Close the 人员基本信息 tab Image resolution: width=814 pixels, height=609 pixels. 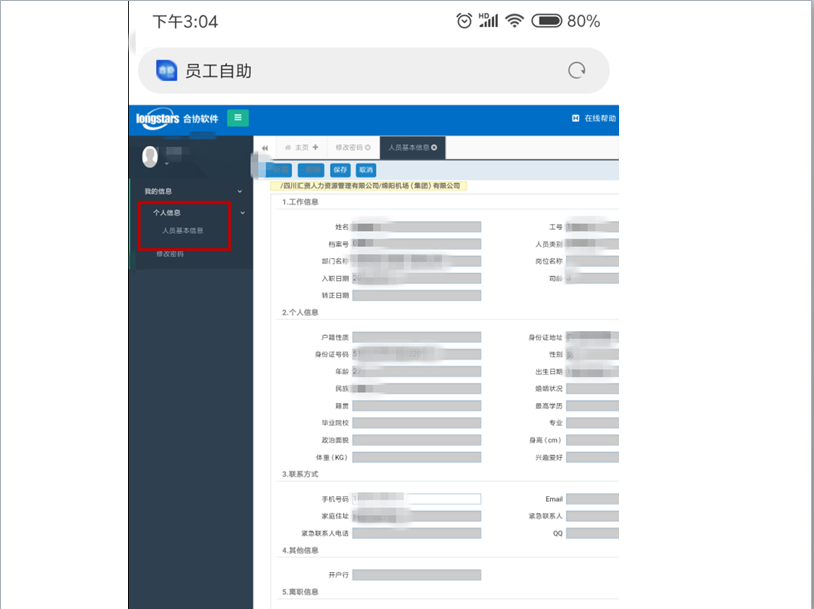[434, 147]
